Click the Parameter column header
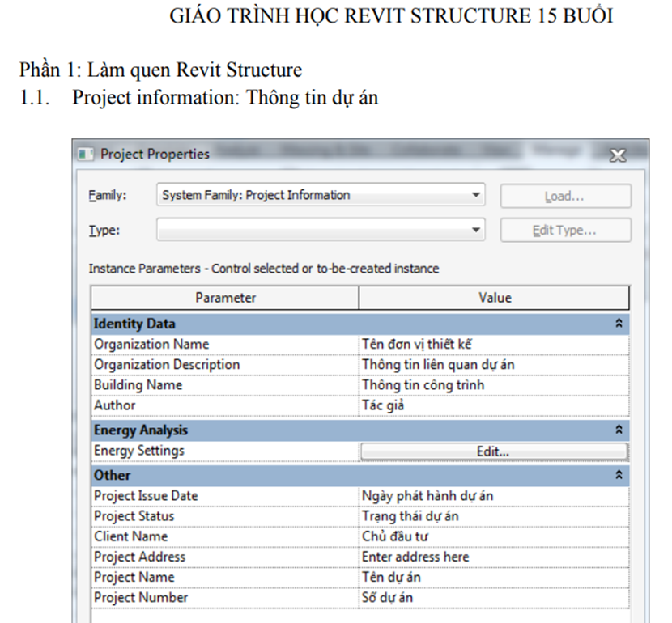The width and height of the screenshot is (672, 623). (x=225, y=298)
